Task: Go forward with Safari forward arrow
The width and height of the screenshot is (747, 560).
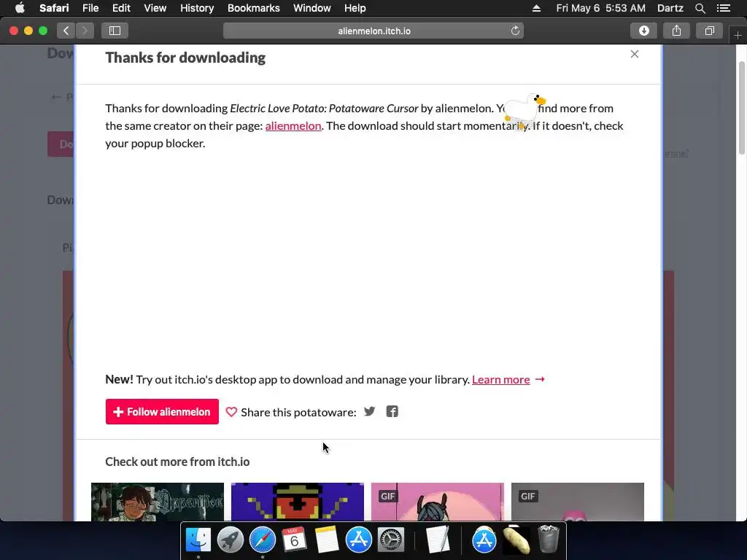Action: 85,31
